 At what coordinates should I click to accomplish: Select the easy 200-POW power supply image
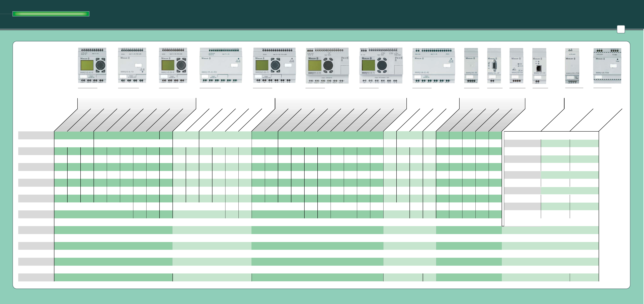click(572, 66)
